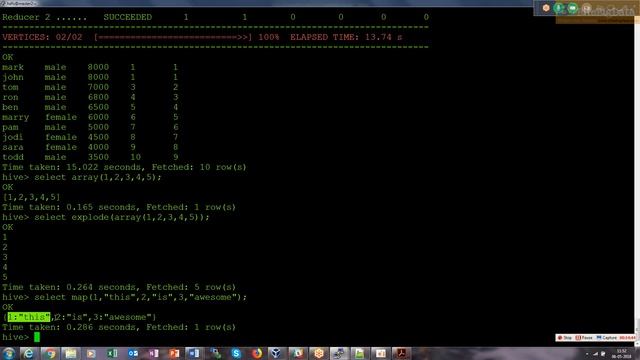Open Excel from the taskbar
The image size is (640, 360).
pos(112,353)
